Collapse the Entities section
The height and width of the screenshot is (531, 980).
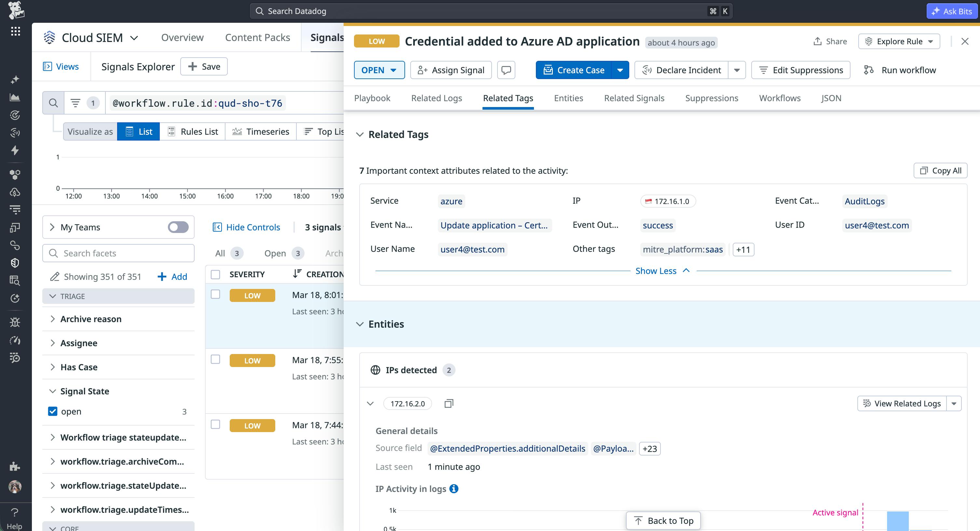pos(360,324)
